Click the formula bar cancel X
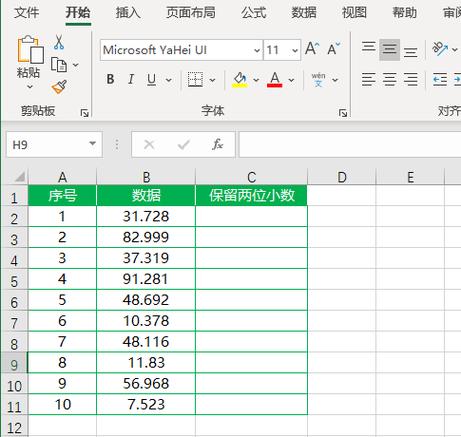This screenshot has height=437, width=461. click(x=149, y=145)
